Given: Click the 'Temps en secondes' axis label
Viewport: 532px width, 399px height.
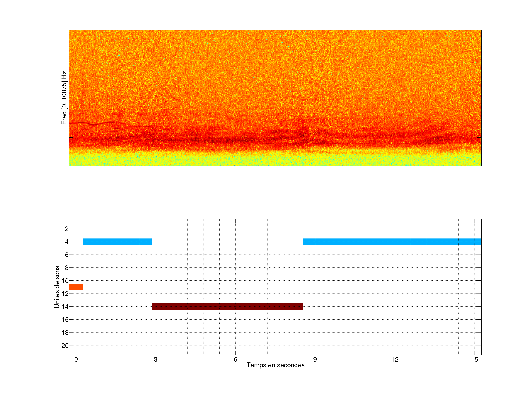Looking at the screenshot, I should click(x=275, y=365).
